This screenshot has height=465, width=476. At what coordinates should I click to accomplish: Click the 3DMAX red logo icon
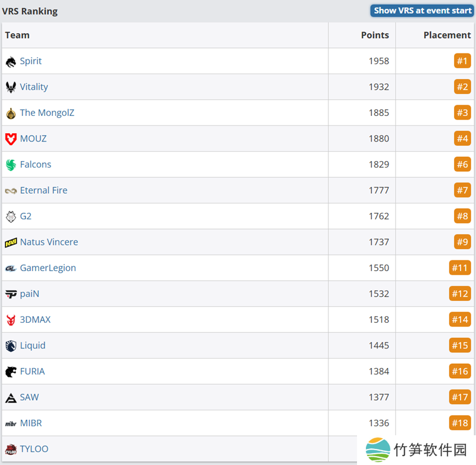click(11, 320)
